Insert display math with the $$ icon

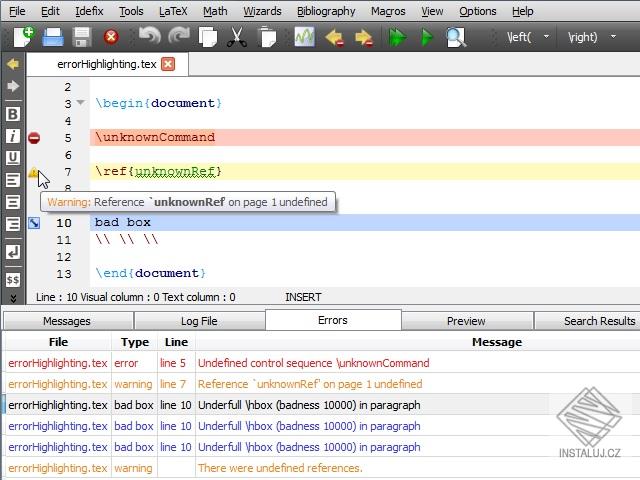coord(13,280)
